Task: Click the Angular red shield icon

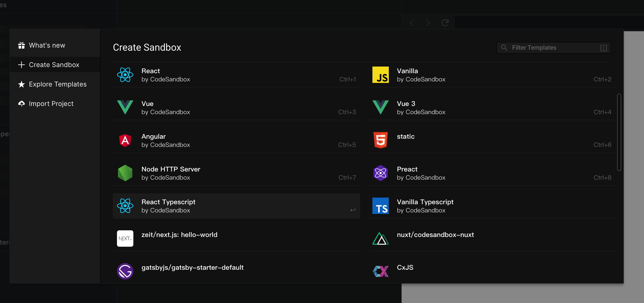Action: (125, 140)
